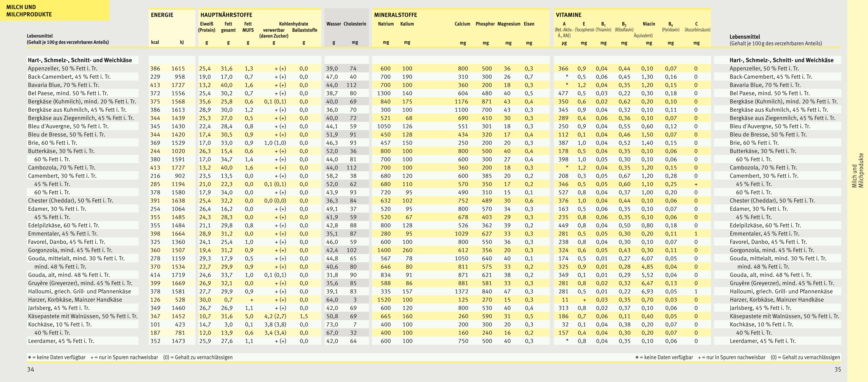
Task: Select Gorgonzola's sodium value 1400
Action: tap(384, 250)
